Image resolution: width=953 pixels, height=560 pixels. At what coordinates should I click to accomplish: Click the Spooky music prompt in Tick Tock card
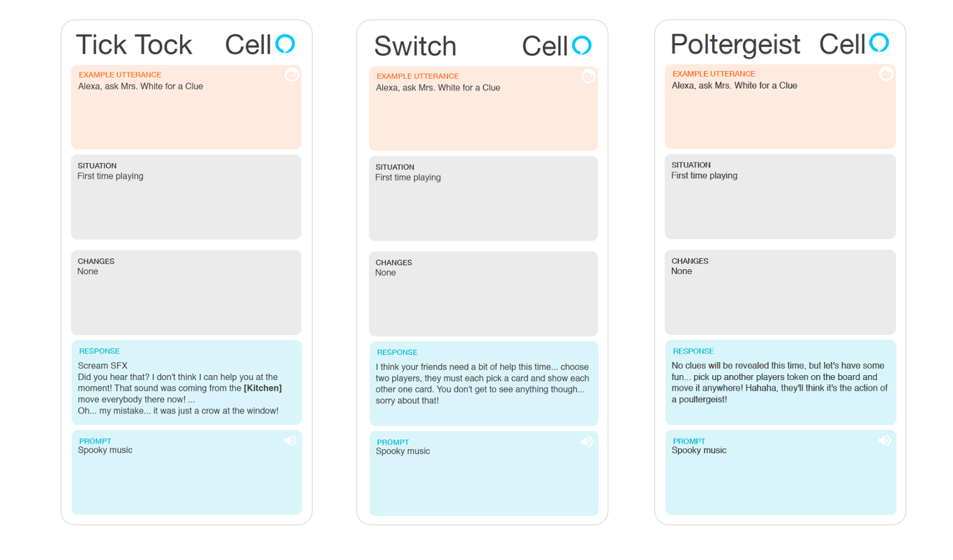[105, 450]
